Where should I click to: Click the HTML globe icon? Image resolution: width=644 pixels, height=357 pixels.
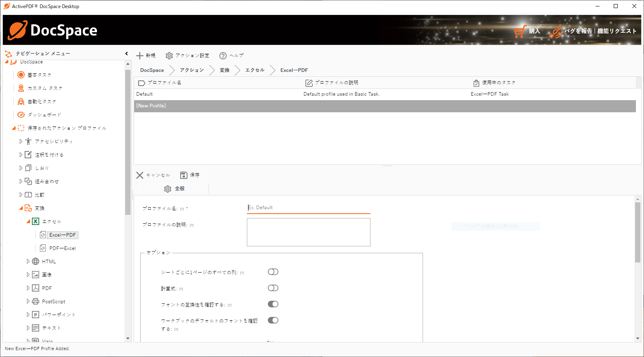[x=36, y=261]
